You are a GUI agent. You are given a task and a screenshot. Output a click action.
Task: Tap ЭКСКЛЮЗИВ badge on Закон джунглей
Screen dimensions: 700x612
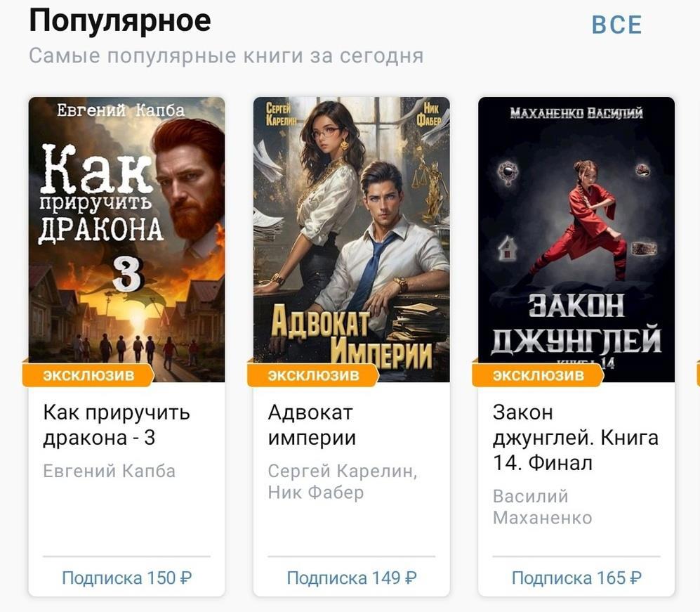click(x=538, y=375)
